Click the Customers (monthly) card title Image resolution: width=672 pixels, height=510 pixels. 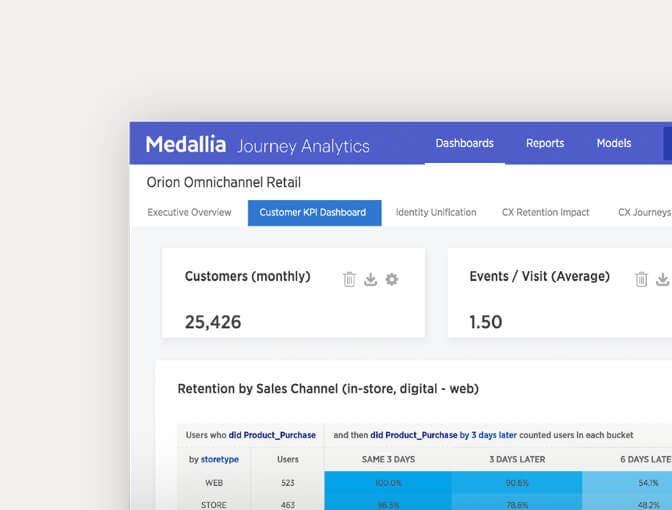pyautogui.click(x=248, y=277)
